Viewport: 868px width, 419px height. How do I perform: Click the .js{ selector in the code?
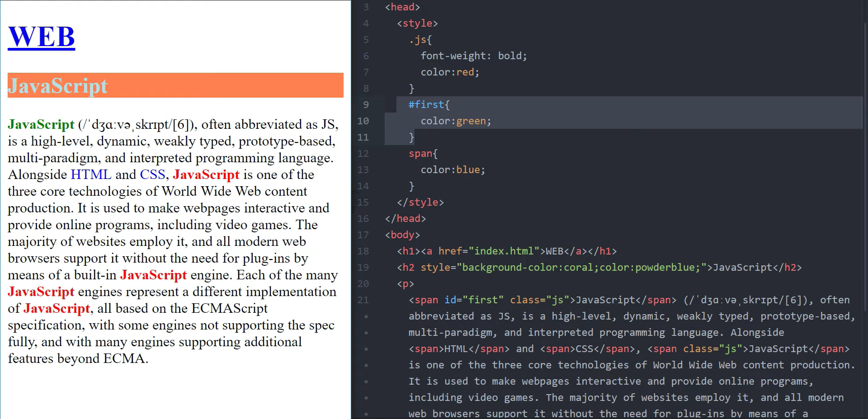coord(420,40)
